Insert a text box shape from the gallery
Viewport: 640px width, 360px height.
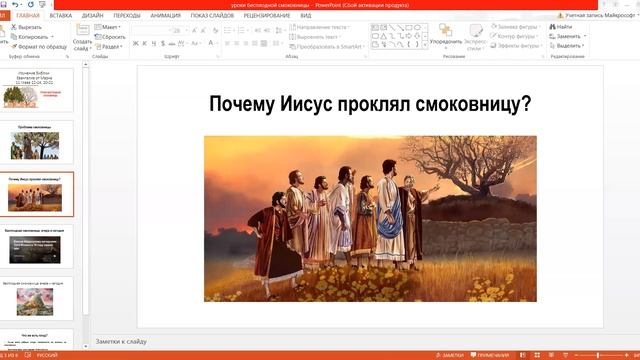tap(375, 27)
